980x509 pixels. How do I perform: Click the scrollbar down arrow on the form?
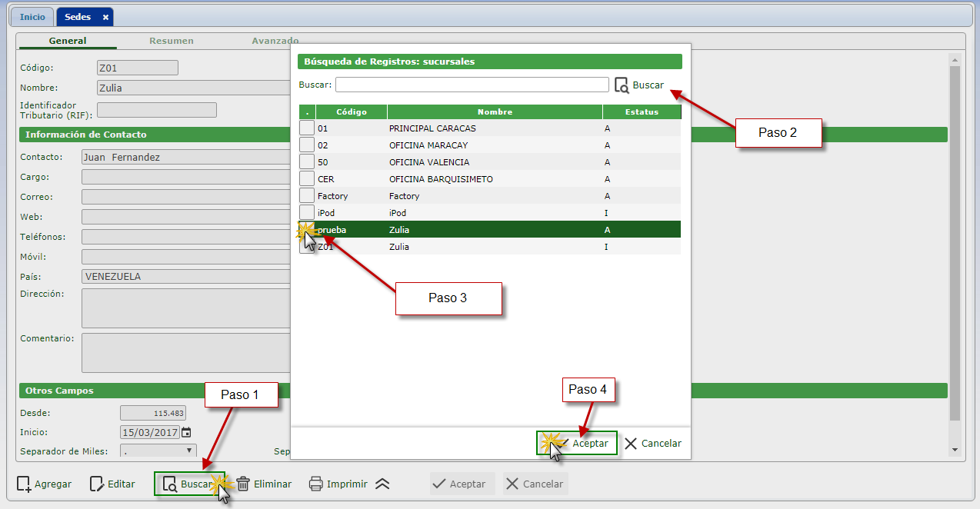point(955,449)
